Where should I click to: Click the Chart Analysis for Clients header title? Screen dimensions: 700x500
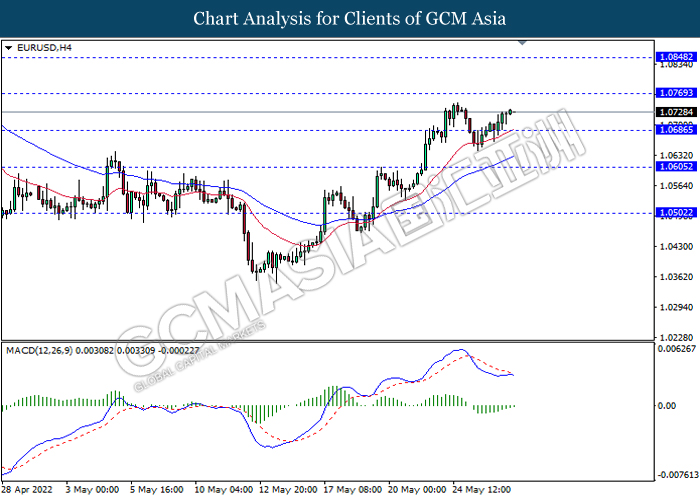(350, 19)
